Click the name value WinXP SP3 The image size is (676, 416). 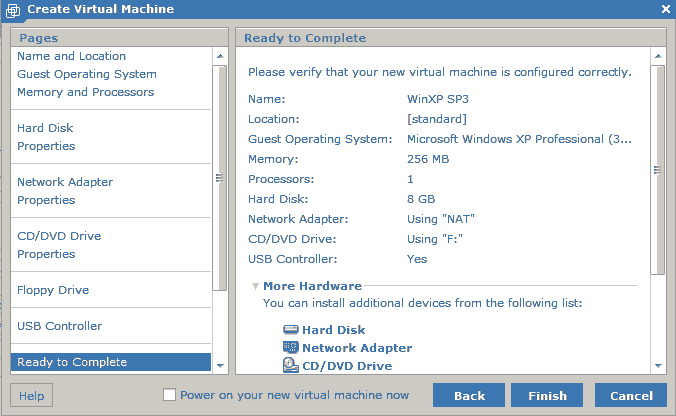pos(438,99)
